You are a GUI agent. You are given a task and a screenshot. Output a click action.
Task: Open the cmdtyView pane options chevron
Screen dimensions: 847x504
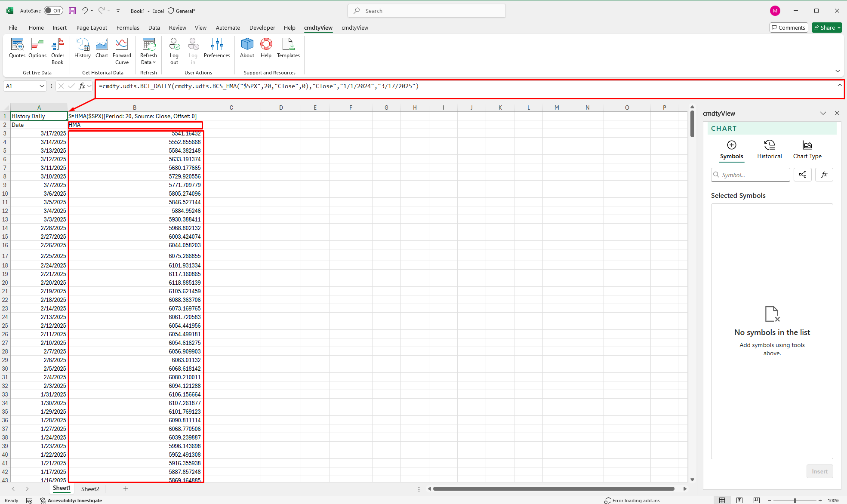823,113
